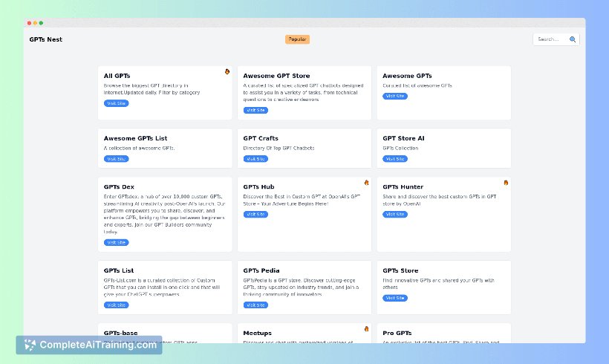609x364 pixels.
Task: Click the GPTs-base card title
Action: [x=121, y=333]
